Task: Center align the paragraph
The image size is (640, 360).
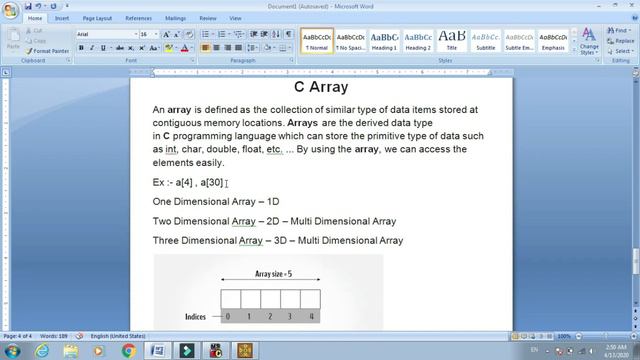Action: [216, 48]
